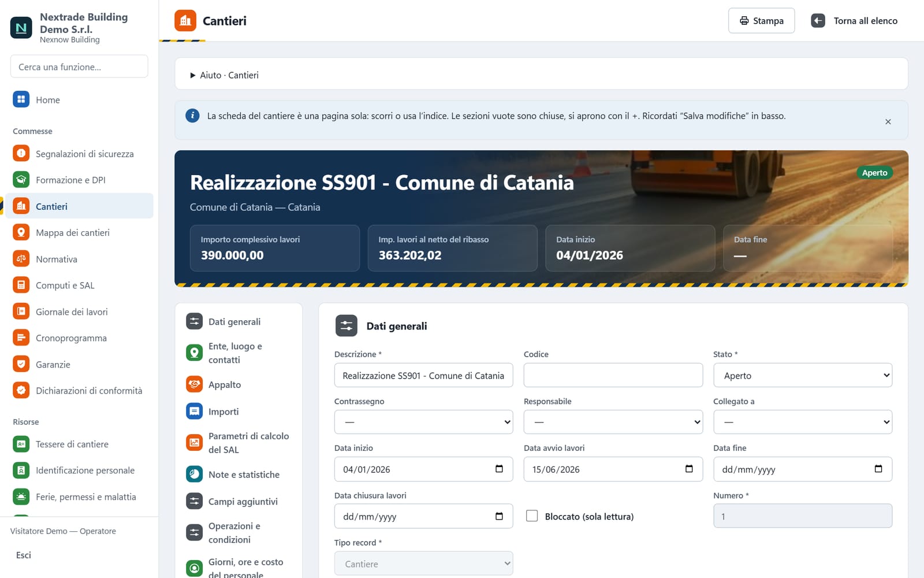This screenshot has width=924, height=578.
Task: Click the Note e statistiche pie icon
Action: 195,475
